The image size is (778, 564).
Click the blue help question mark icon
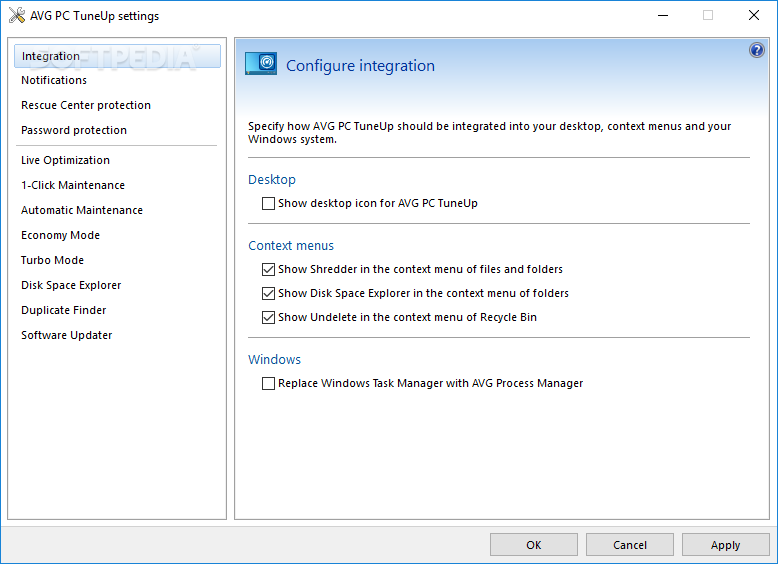[757, 50]
